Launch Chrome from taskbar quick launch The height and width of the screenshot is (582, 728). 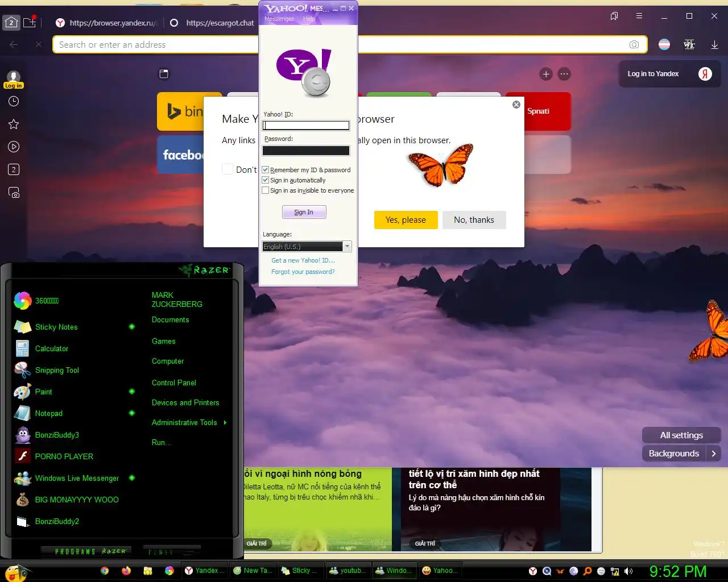[105, 571]
